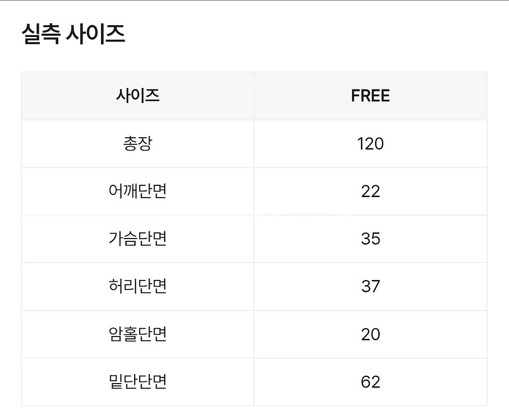Click the word 사이즈 in the page heading
The image size is (509, 420).
coord(95,34)
